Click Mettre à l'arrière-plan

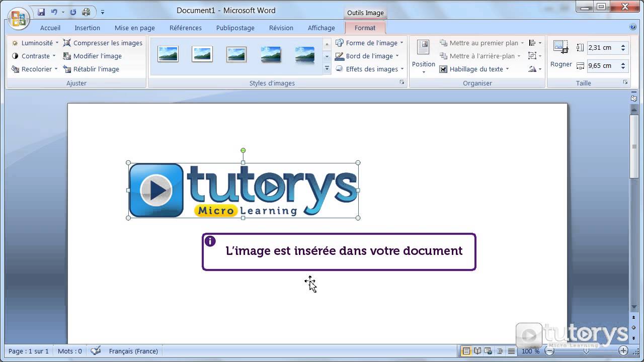(480, 56)
